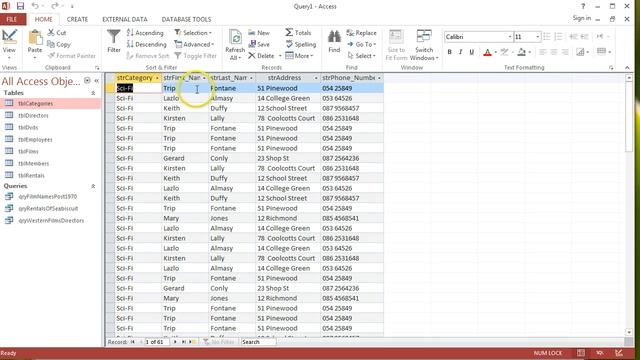Image resolution: width=640 pixels, height=360 pixels.
Task: Open strCategory column filter arrow
Action: tap(157, 78)
